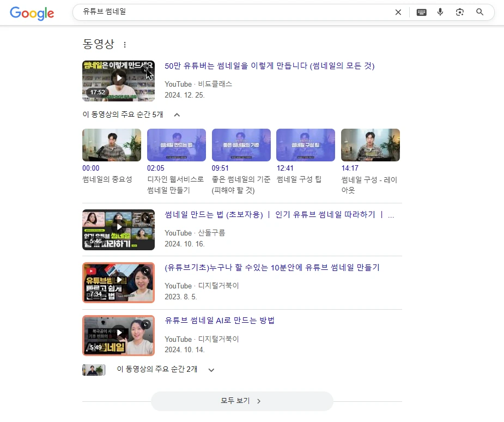Viewport: 504px width, 422px height.
Task: Play the 5:49 AI 썸네일 video thumbnail
Action: (x=118, y=335)
